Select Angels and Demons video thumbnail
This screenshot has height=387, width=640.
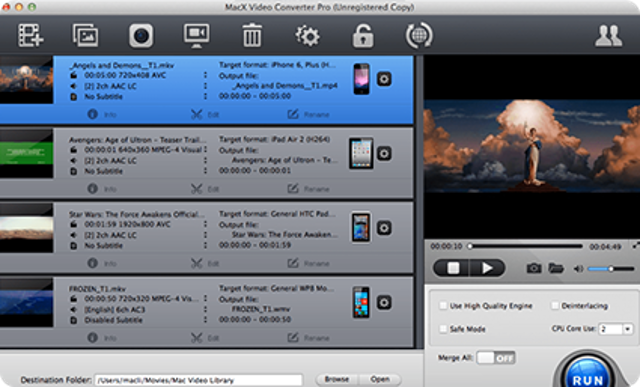pyautogui.click(x=27, y=80)
